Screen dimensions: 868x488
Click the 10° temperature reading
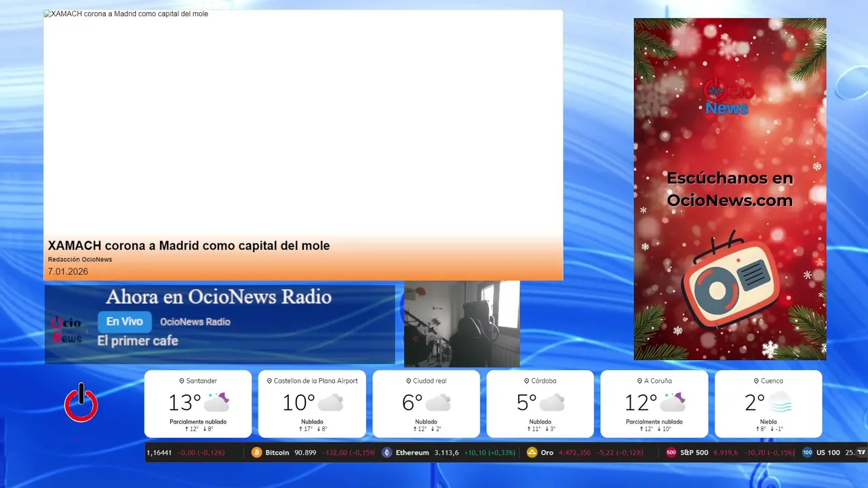pyautogui.click(x=298, y=403)
